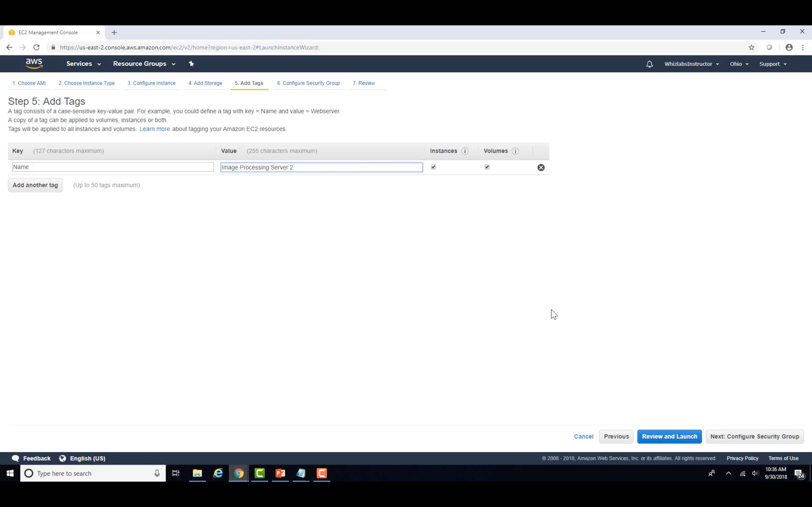
Task: Switch to 6. Configure Security Group step
Action: tap(308, 83)
